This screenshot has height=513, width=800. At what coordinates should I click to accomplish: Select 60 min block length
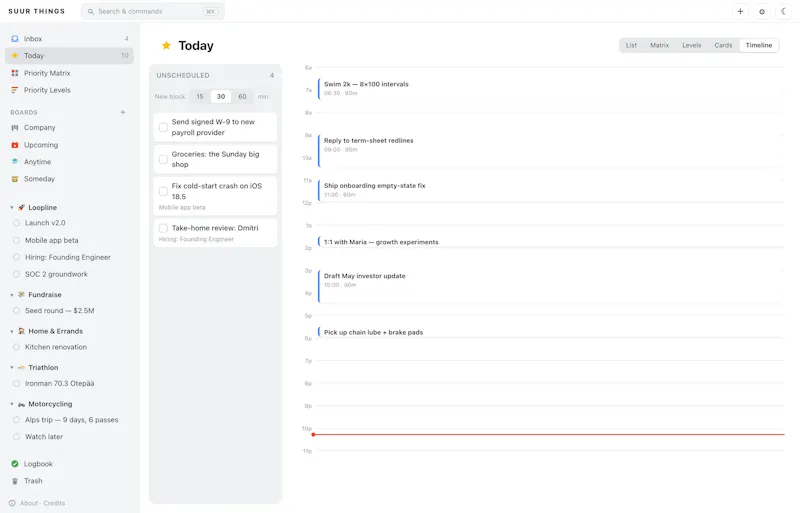[x=242, y=96]
